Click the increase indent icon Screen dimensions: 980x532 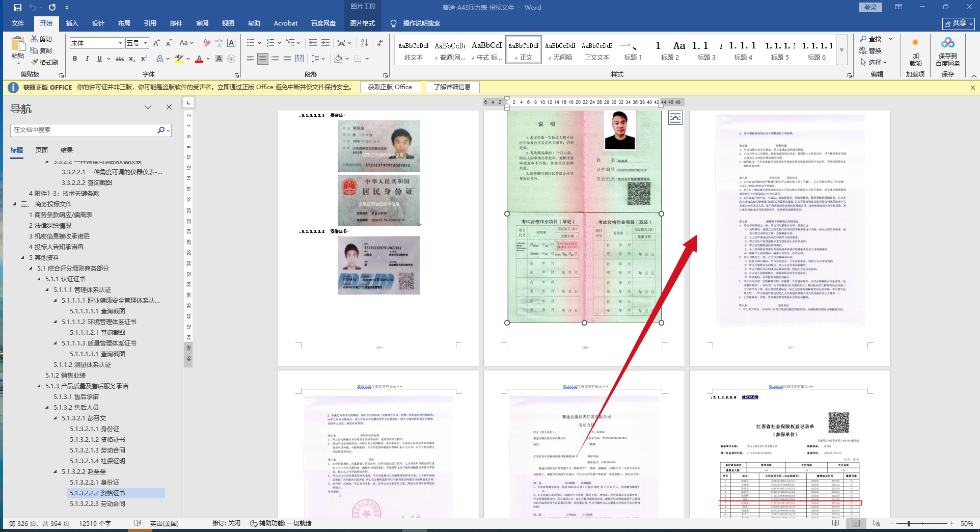pos(325,43)
